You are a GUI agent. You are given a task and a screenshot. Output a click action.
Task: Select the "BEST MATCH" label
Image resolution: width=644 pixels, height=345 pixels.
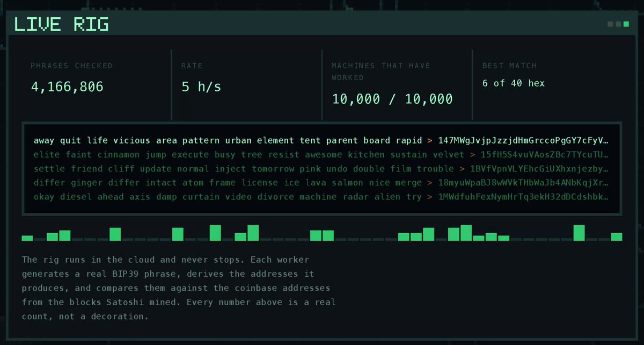point(509,66)
